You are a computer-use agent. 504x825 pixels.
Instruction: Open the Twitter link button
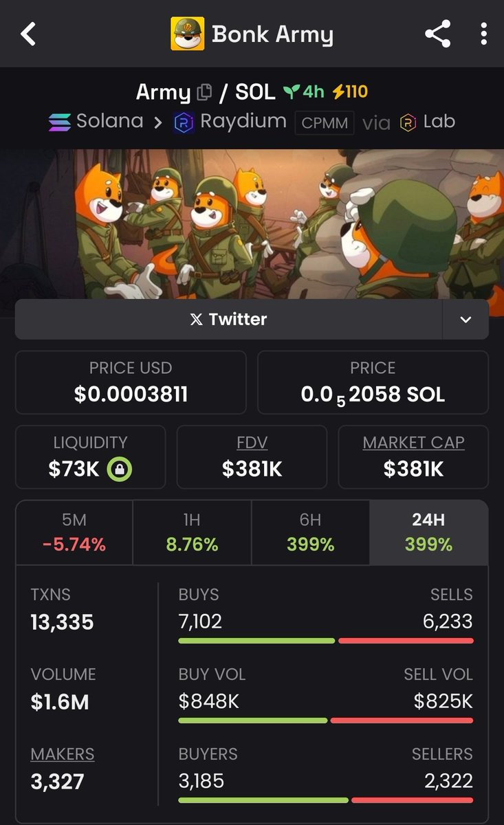click(x=228, y=319)
